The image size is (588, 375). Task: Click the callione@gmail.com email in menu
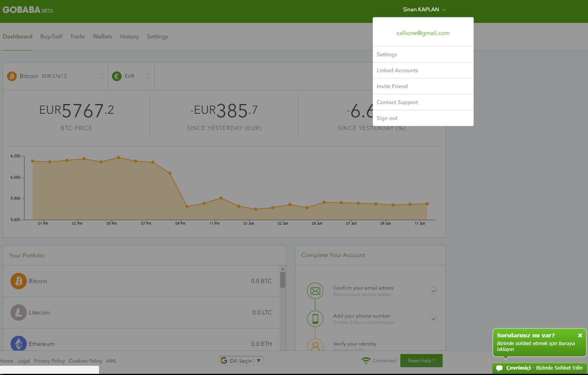click(x=423, y=33)
